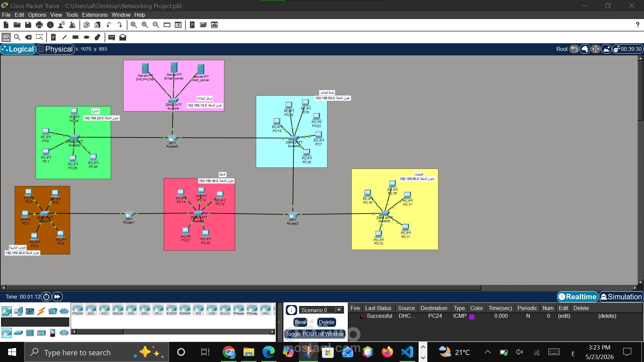Place a note with the Note tool
644x362 pixels.
[53, 37]
